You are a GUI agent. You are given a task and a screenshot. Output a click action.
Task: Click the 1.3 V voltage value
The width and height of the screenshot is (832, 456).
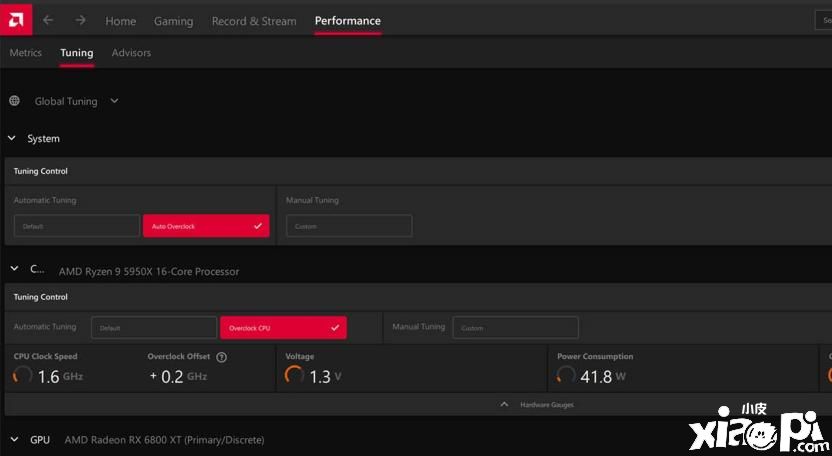tap(325, 376)
